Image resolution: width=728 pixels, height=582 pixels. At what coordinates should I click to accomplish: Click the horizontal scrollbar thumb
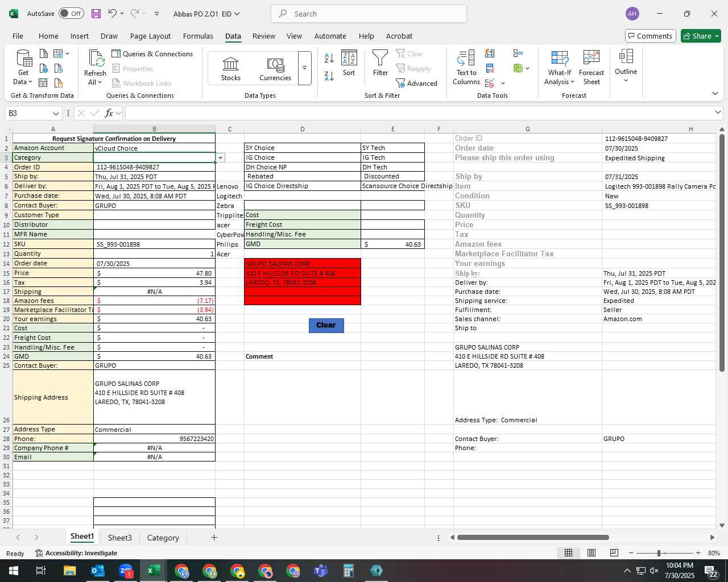coord(533,537)
